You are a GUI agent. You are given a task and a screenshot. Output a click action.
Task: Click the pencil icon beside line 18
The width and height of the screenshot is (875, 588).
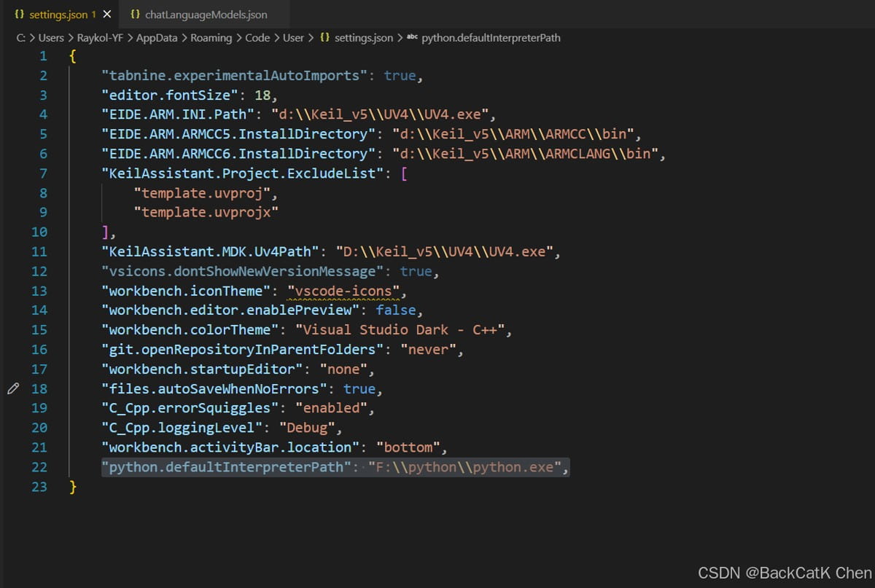click(12, 389)
